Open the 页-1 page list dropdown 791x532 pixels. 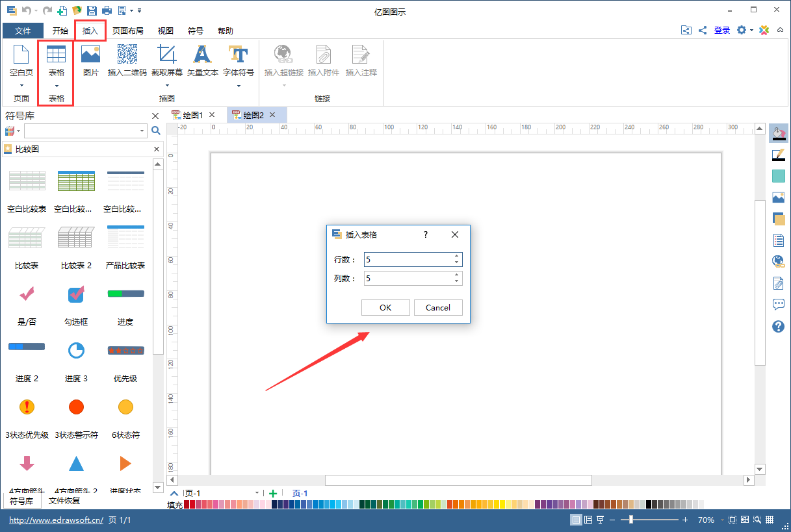click(257, 494)
